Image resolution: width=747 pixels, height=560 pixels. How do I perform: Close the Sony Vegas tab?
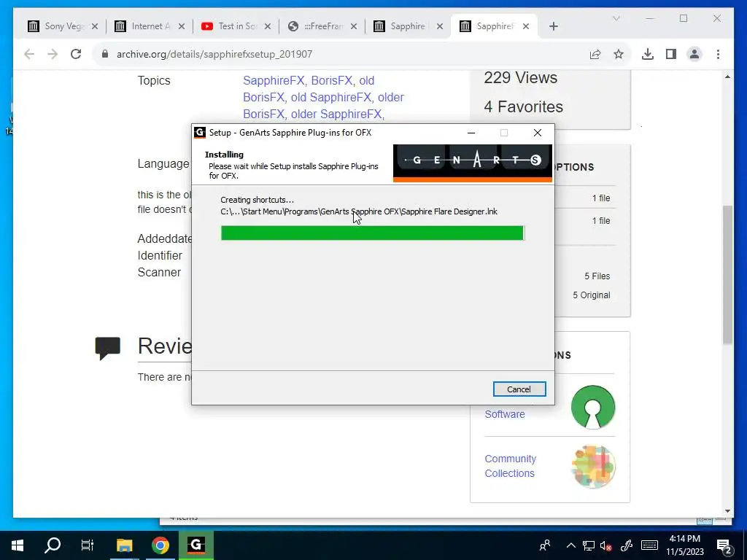pyautogui.click(x=95, y=27)
